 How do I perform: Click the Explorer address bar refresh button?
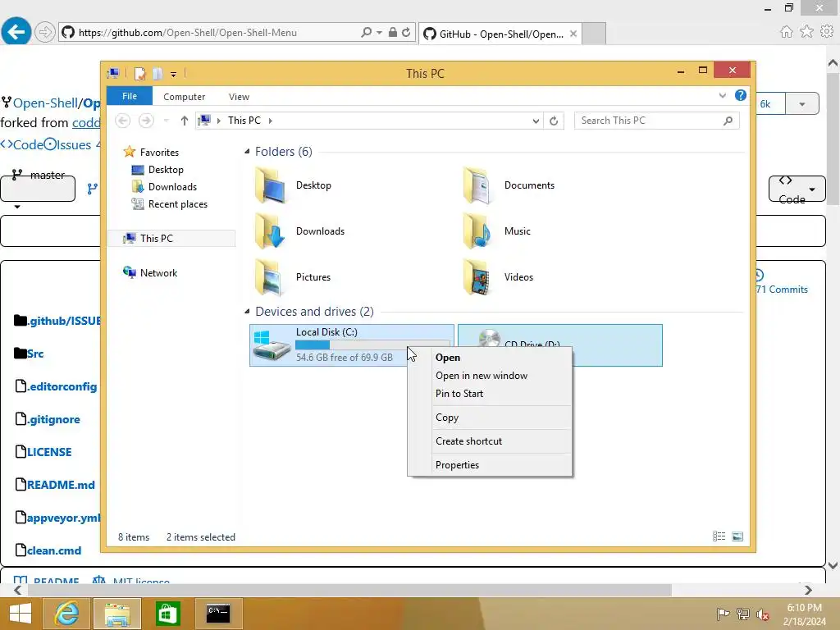click(554, 121)
